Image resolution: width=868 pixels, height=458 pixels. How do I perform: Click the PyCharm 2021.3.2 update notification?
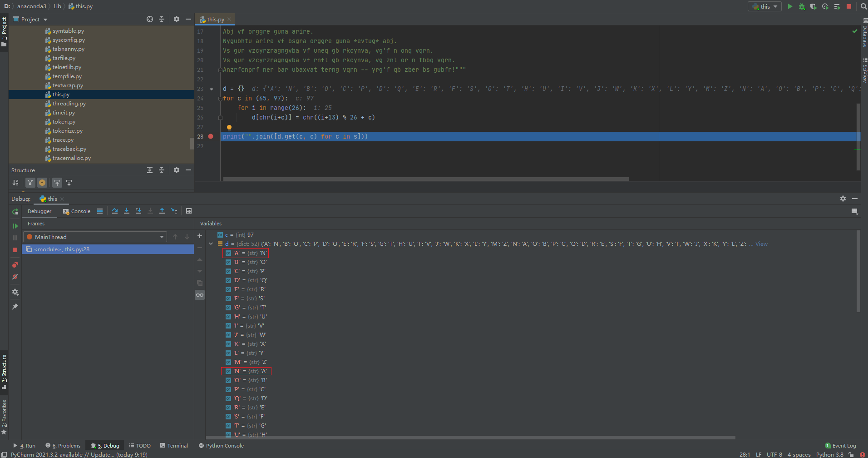tap(79, 454)
